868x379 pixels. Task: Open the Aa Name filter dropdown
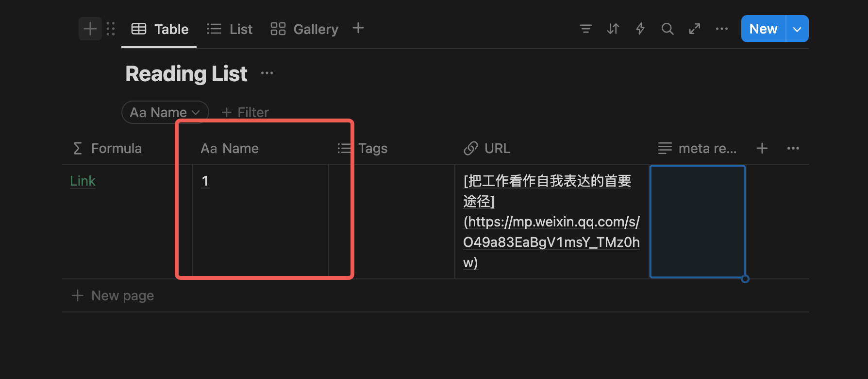[165, 112]
